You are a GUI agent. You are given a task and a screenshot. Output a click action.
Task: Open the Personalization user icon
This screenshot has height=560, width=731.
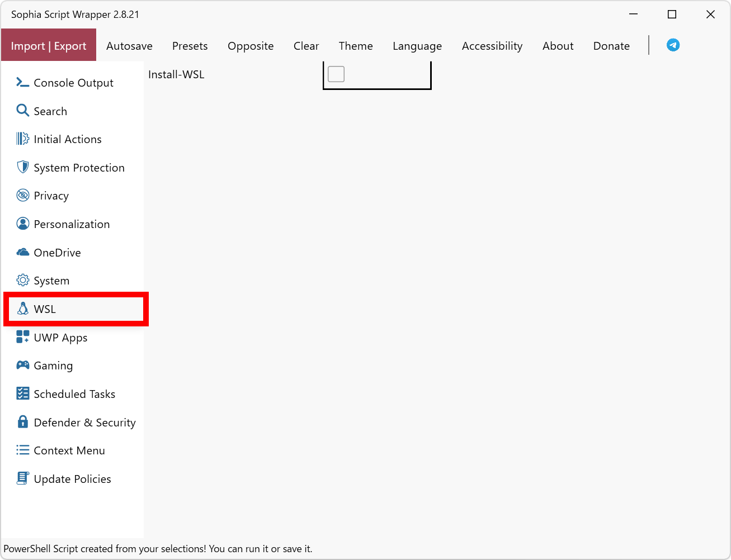coord(22,224)
